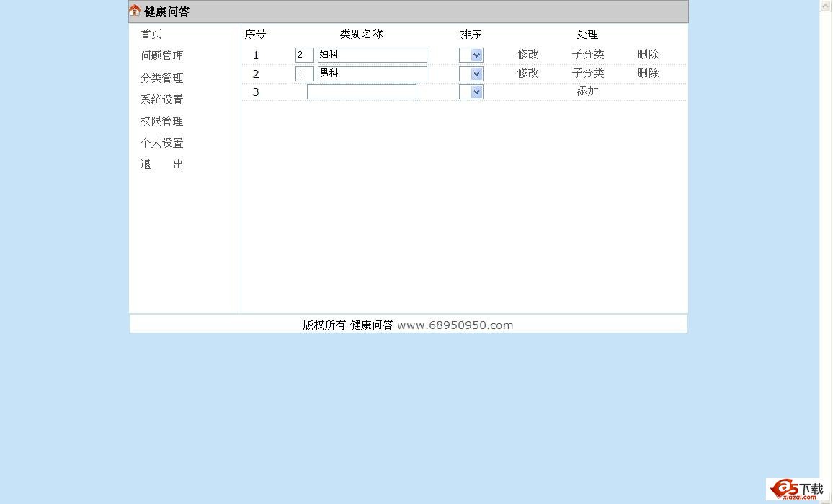
Task: Open 问题管理 in the sidebar
Action: coord(161,55)
